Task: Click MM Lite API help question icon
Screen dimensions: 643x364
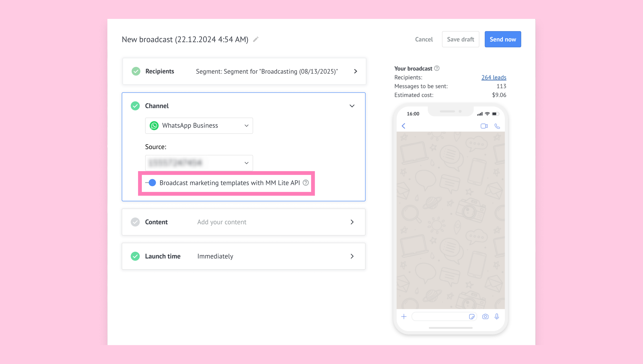Action: click(x=305, y=183)
